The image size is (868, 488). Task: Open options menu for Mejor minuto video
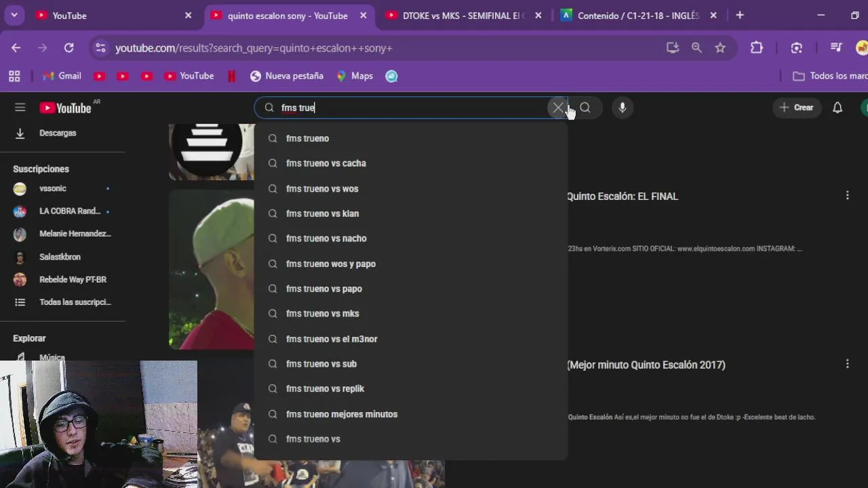pos(847,364)
